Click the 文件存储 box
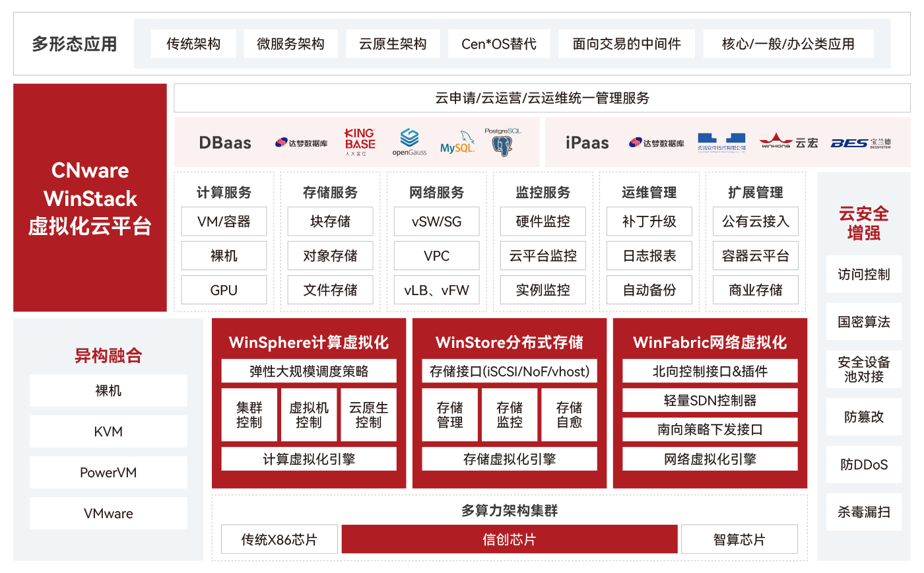Screen dimensions: 924x573 (330, 290)
